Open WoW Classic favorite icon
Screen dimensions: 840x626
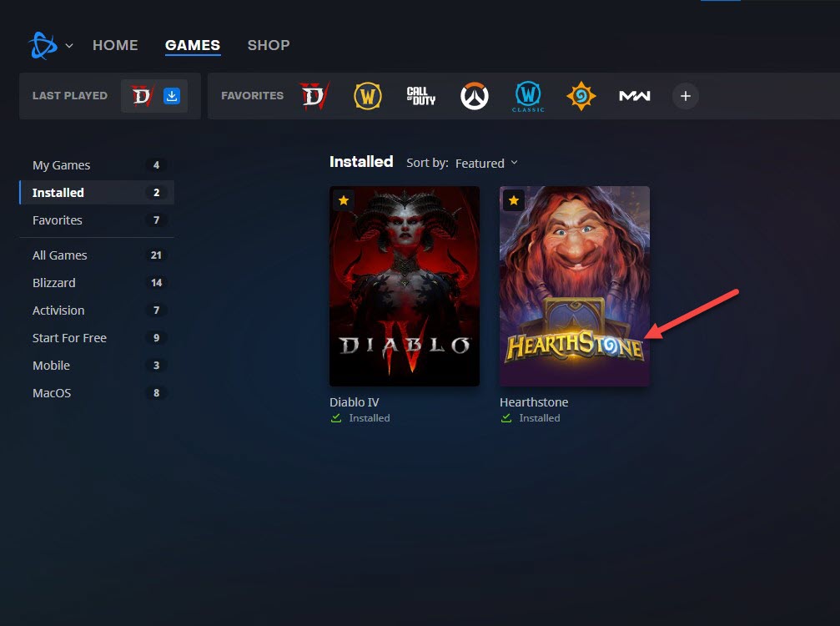tap(528, 97)
